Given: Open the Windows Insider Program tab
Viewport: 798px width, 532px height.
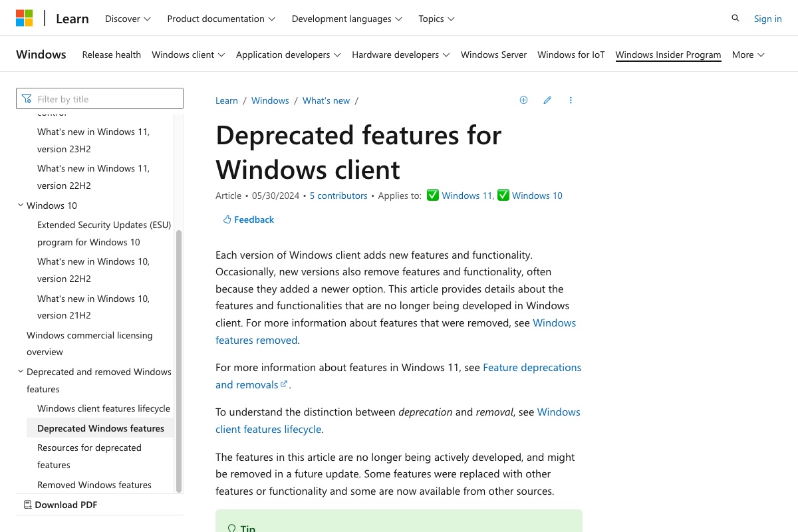Looking at the screenshot, I should pos(668,55).
